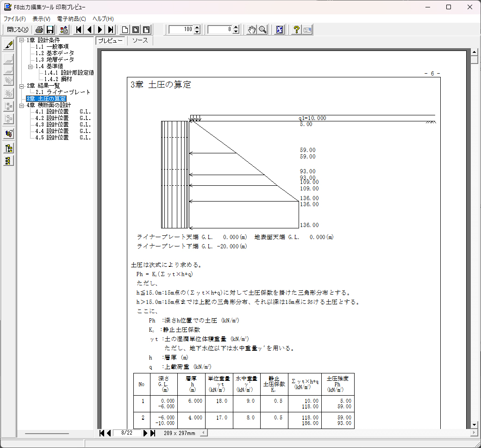Click the grayed spiral icon in sidebar

click(9, 81)
